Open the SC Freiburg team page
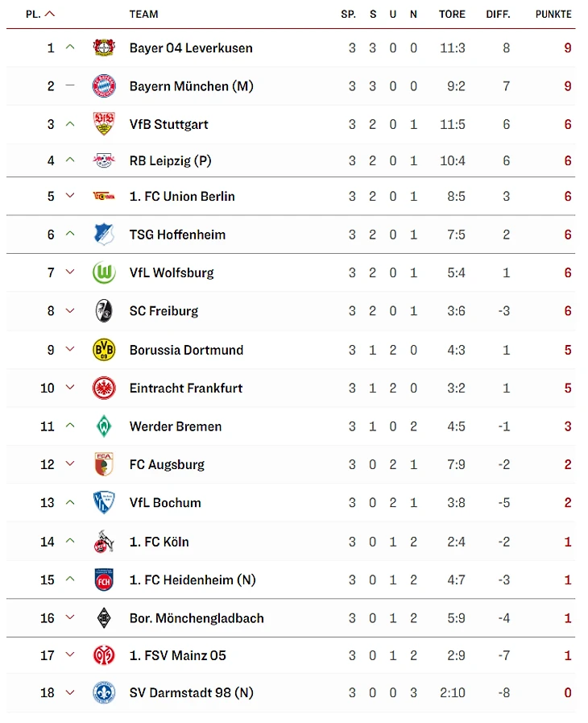The height and width of the screenshot is (723, 588). [x=164, y=310]
